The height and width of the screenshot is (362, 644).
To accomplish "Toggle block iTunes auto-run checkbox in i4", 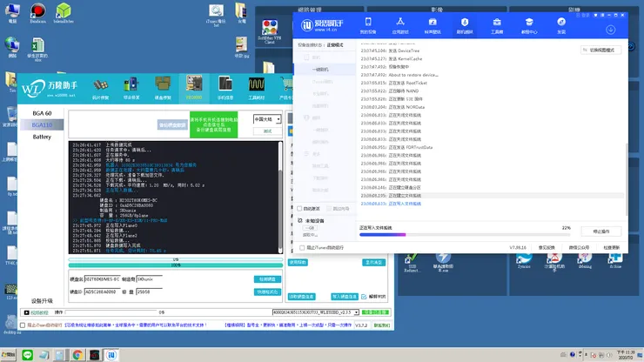I will tap(302, 248).
